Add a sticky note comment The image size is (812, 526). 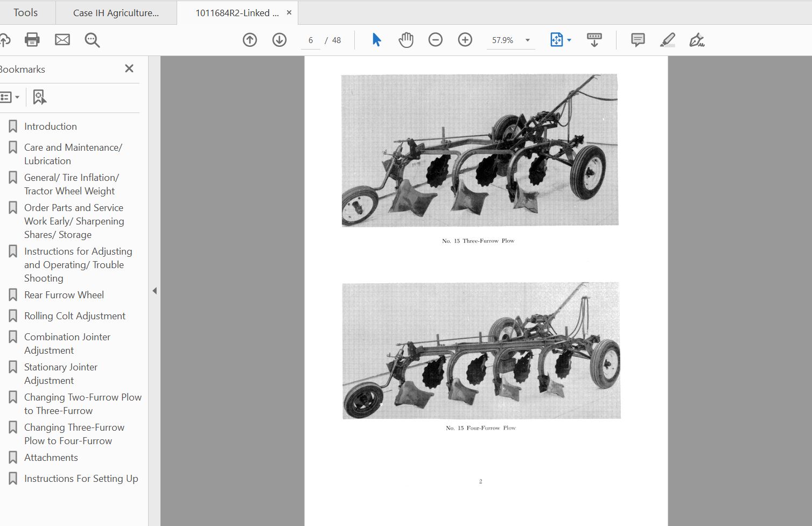pos(638,40)
